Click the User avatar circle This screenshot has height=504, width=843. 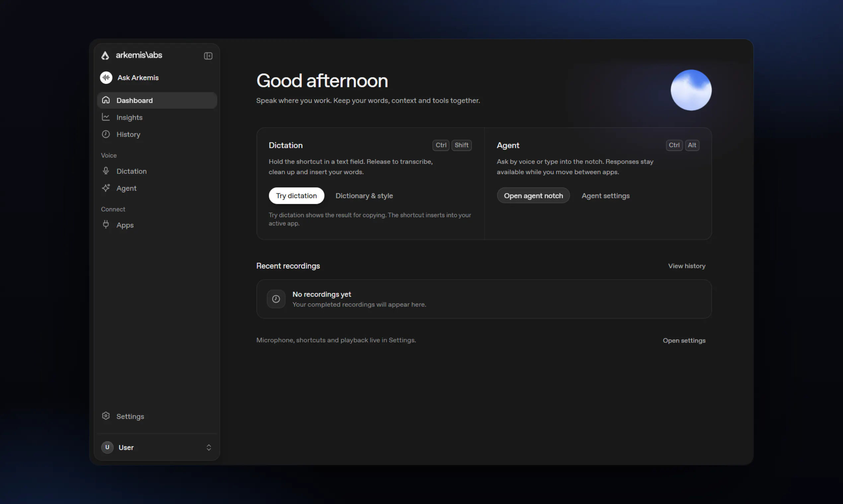tap(107, 447)
